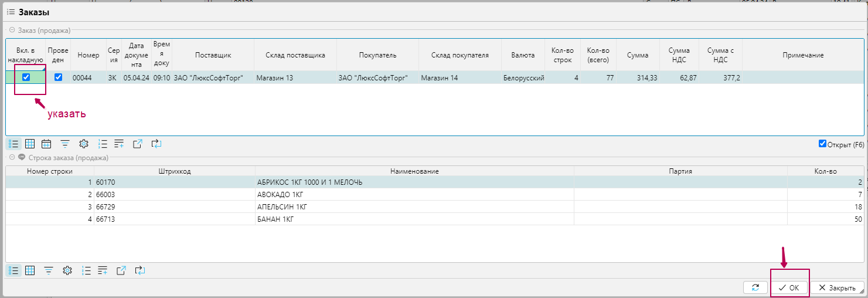The width and height of the screenshot is (868, 298).
Task: Click numbered list icon in lower order-lines toolbar
Action: [x=86, y=270]
